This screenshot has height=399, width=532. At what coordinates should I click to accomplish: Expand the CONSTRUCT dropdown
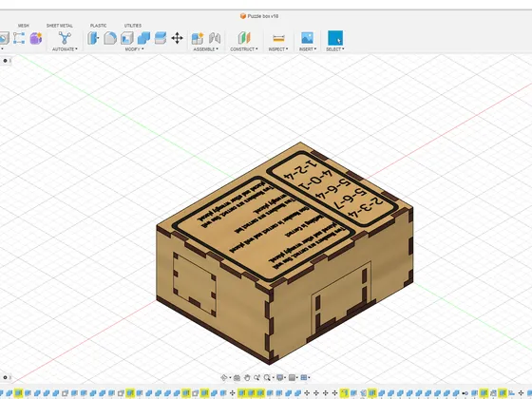(244, 49)
